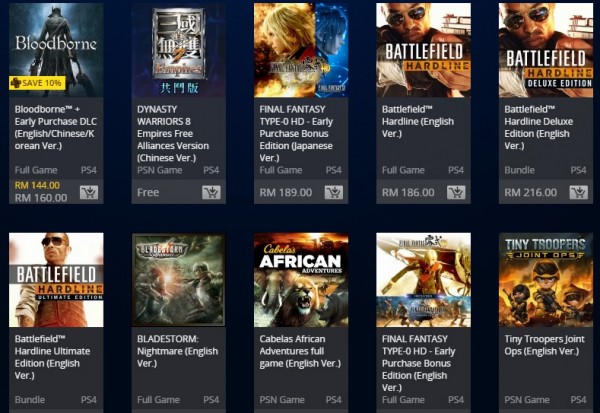Screen dimensions: 600x413
Task: Open Battlefield Hardline Deluxe Edition cover image
Action: click(545, 48)
